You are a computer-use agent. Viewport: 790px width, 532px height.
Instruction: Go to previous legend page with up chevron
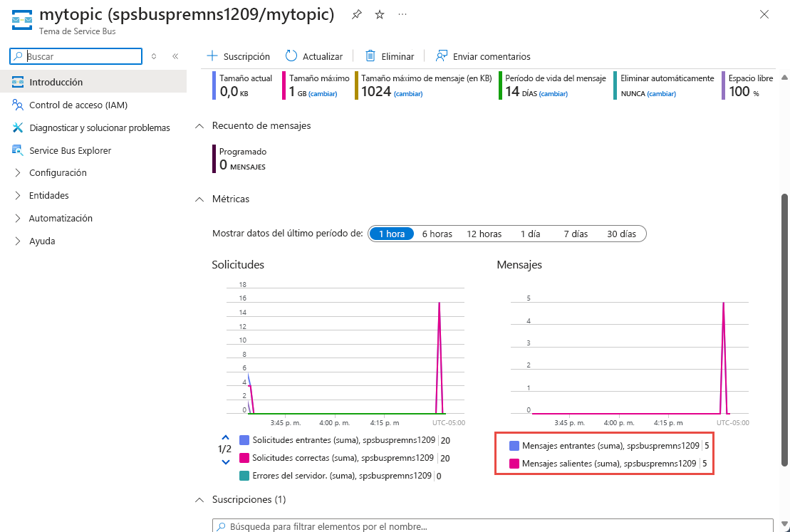pos(225,437)
